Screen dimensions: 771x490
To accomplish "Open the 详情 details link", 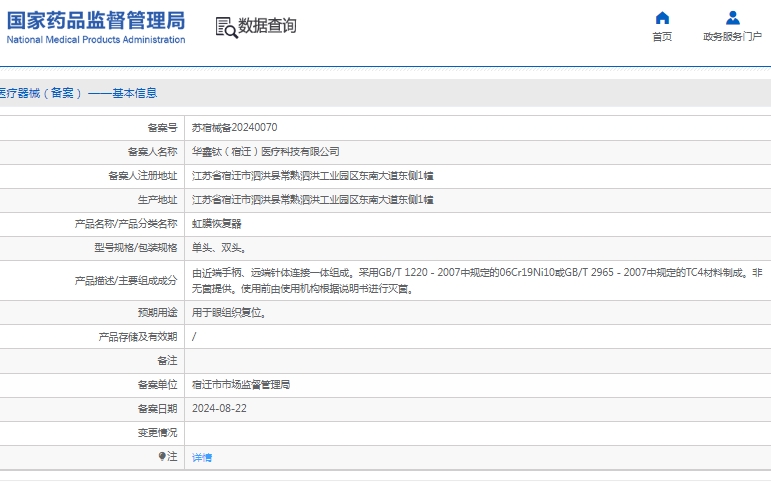I will (x=202, y=458).
